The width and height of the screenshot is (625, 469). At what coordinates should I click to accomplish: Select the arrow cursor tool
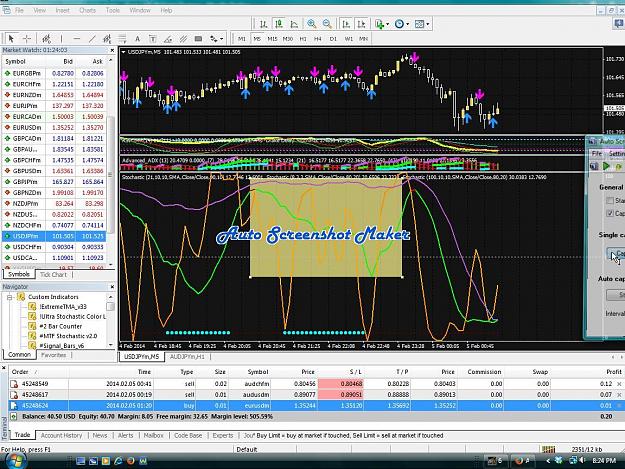pos(11,39)
